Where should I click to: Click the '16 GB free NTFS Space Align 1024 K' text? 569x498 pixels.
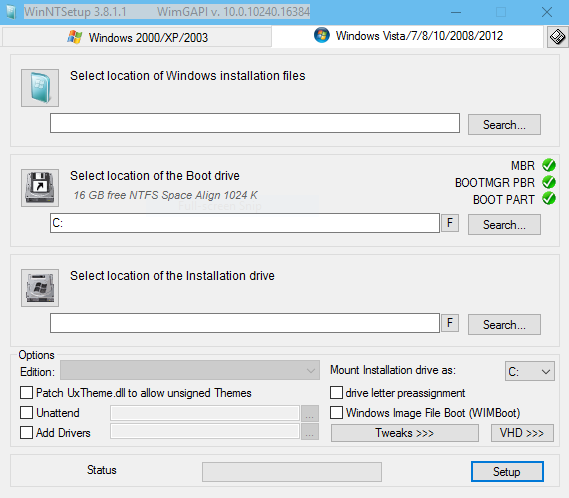[x=165, y=195]
